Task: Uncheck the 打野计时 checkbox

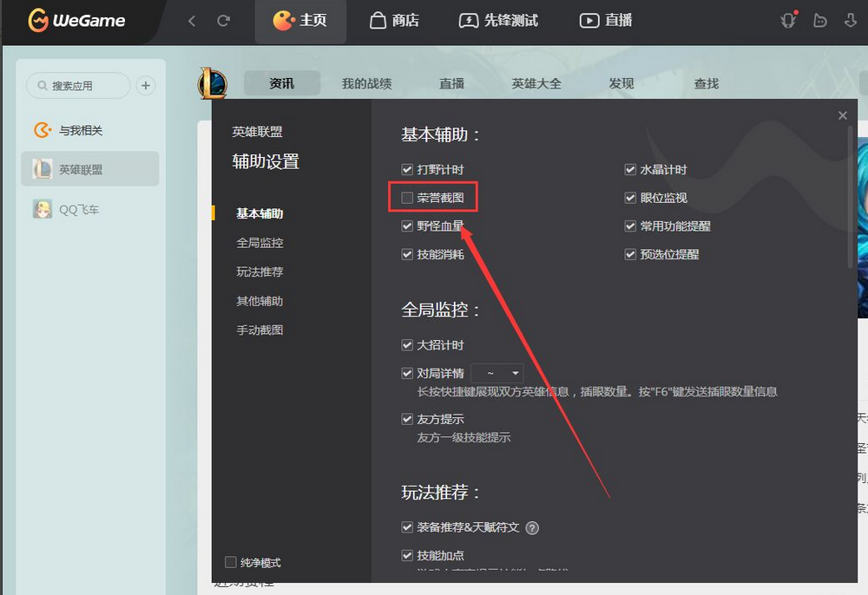Action: coord(407,169)
